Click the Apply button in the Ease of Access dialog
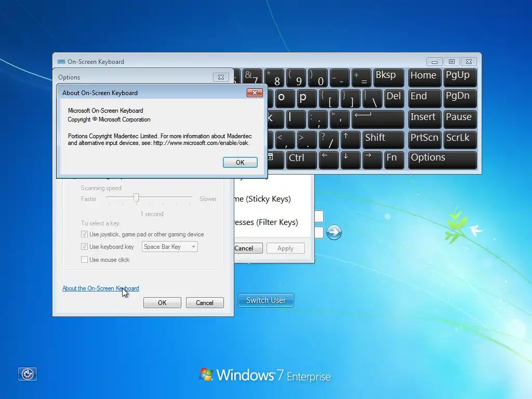532x399 pixels. coord(286,248)
